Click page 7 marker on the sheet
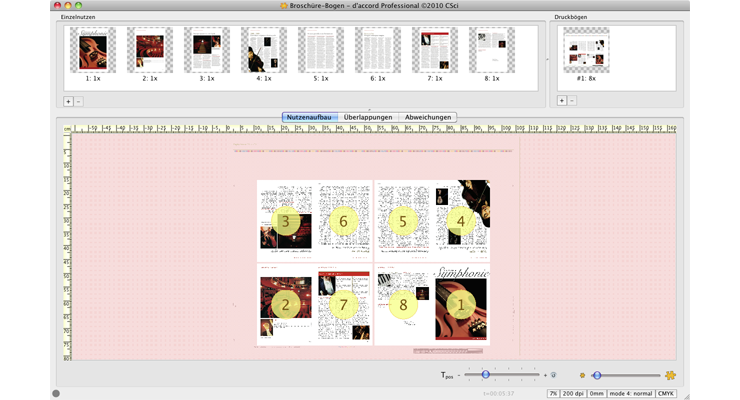 pos(343,305)
